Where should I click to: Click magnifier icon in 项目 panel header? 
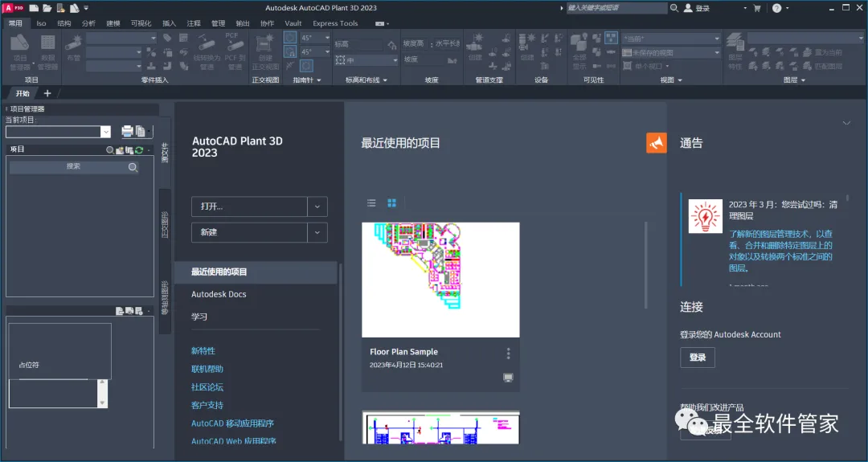point(110,150)
